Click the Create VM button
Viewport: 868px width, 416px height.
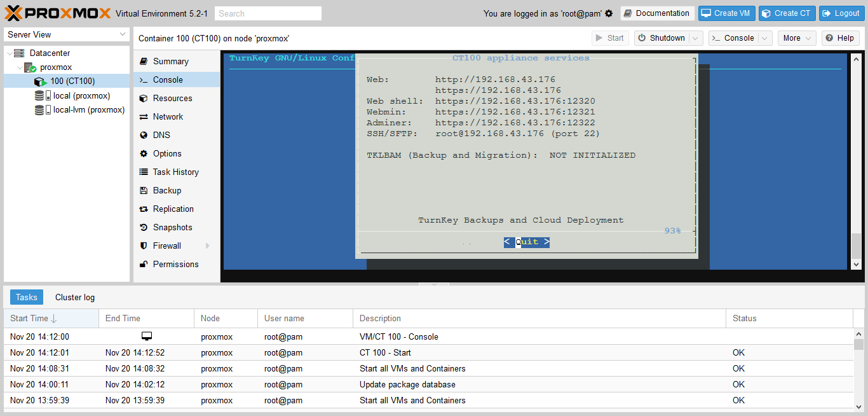[727, 13]
